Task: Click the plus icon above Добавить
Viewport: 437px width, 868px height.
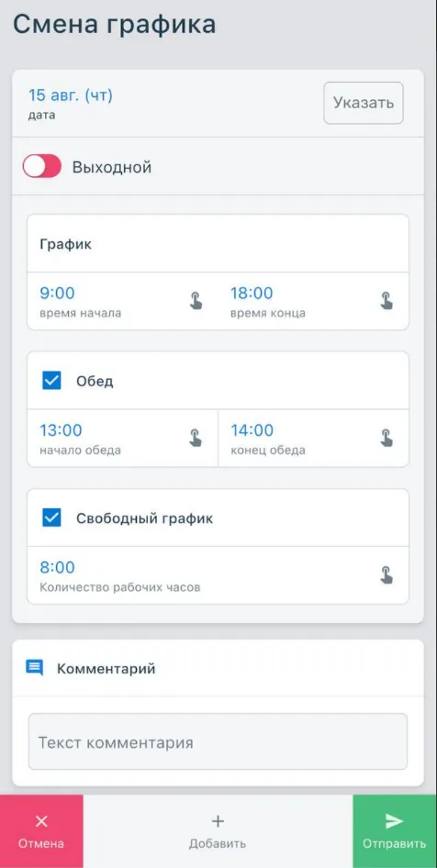Action: (218, 821)
